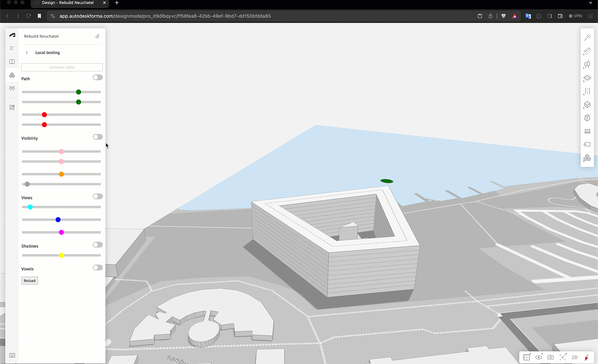Open the library book sidebar tab
The height and width of the screenshot is (364, 598).
[12, 62]
